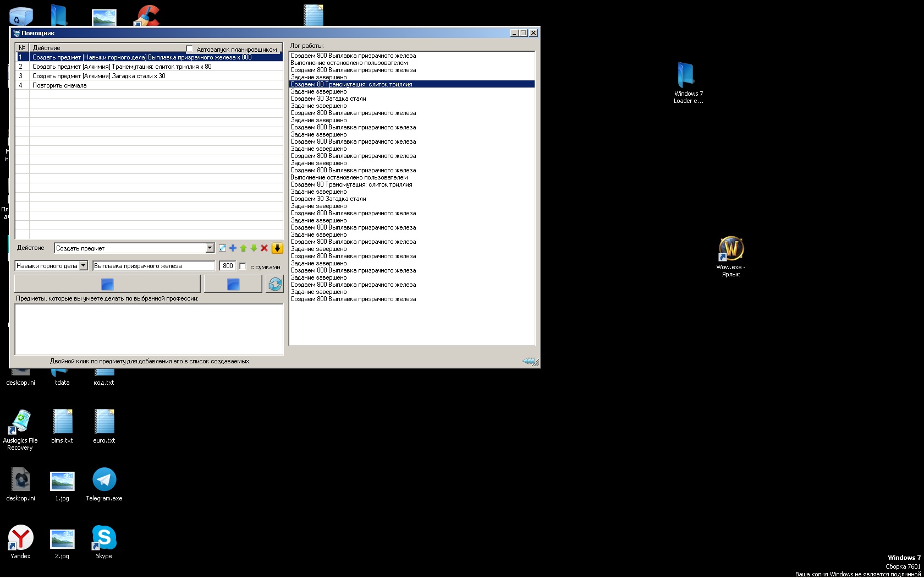Viewport: 924px width, 578px height.
Task: Expand the 'Навыки горного дела' profession dropdown
Action: click(83, 266)
